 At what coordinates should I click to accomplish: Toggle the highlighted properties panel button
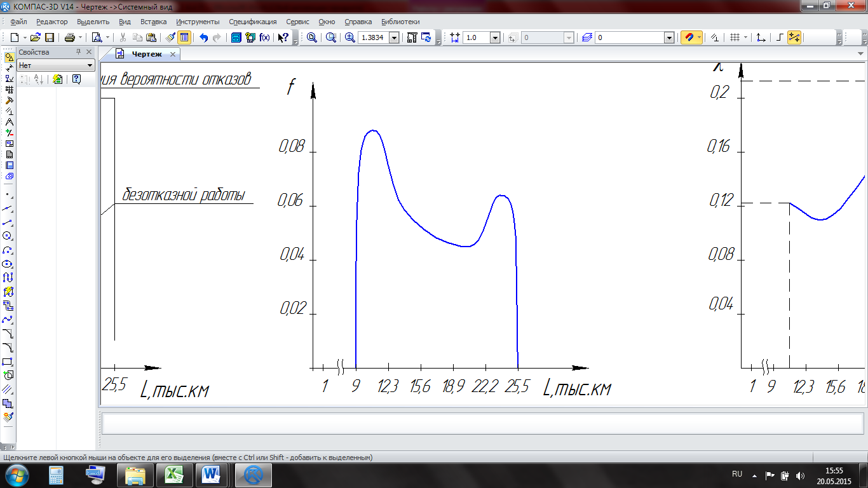coord(184,37)
